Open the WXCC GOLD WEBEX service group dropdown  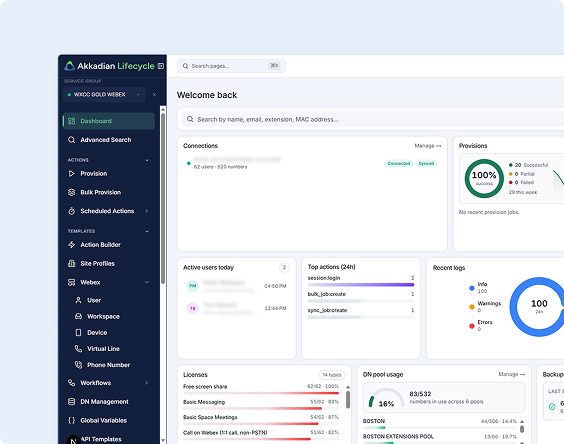click(104, 95)
